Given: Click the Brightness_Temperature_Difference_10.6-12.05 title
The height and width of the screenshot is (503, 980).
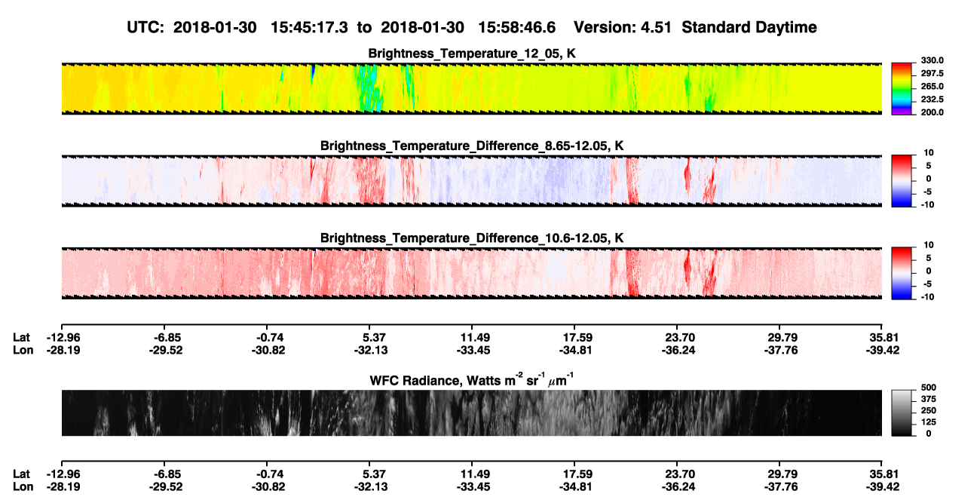Looking at the screenshot, I should (x=472, y=238).
